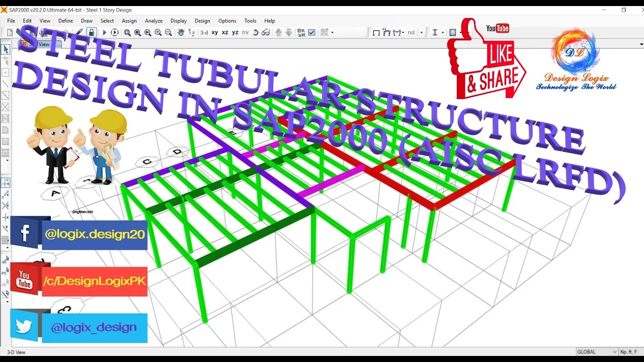Select the Reshape Object tool in sidebar

[x=6, y=61]
